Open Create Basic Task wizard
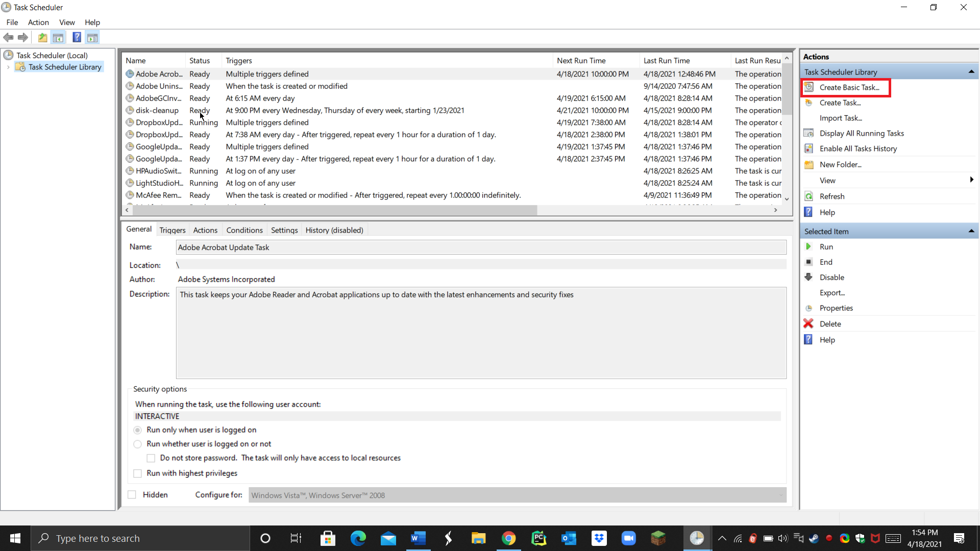 point(849,87)
